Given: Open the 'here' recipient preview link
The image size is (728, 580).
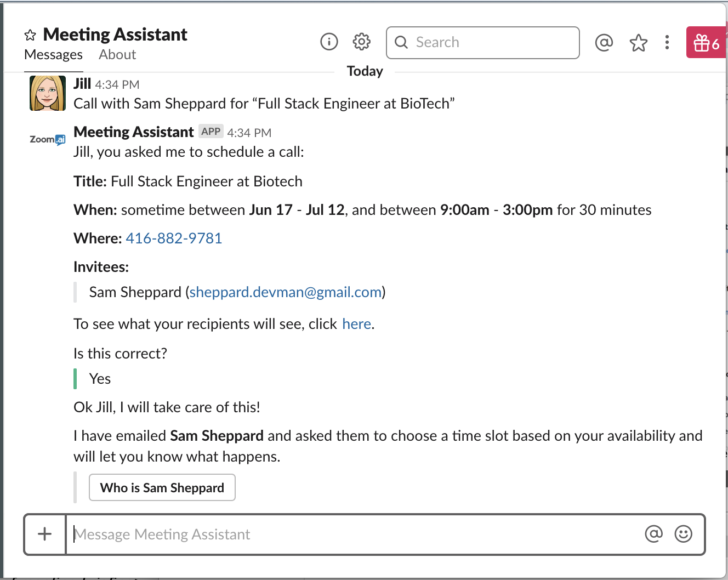Looking at the screenshot, I should click(356, 324).
